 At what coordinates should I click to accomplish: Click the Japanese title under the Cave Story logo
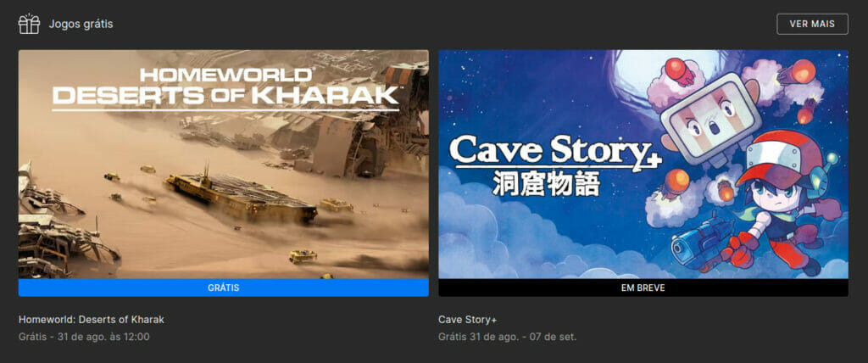point(546,183)
